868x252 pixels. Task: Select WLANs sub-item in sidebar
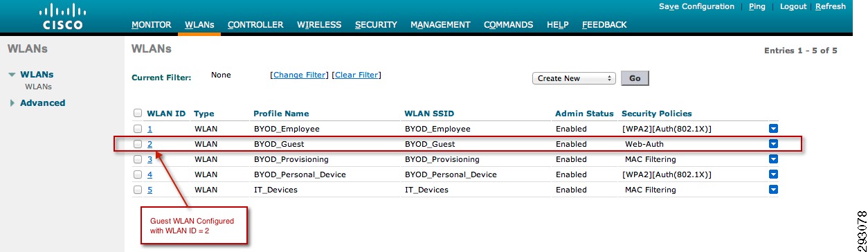click(38, 87)
